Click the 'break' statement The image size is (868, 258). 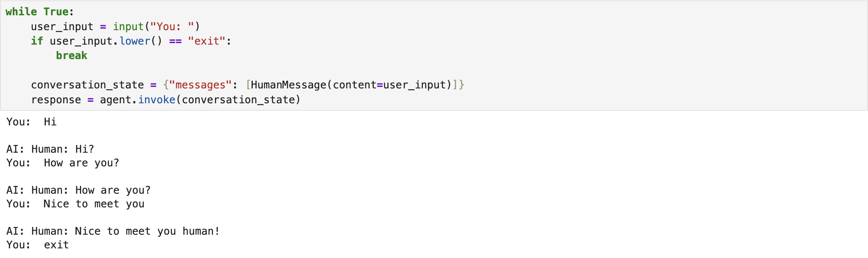click(x=72, y=55)
